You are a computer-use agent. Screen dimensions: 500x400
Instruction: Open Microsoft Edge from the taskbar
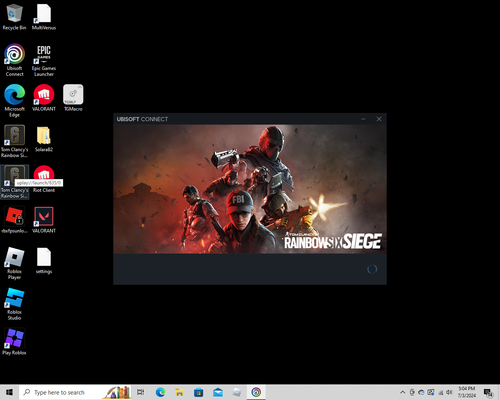[160, 392]
